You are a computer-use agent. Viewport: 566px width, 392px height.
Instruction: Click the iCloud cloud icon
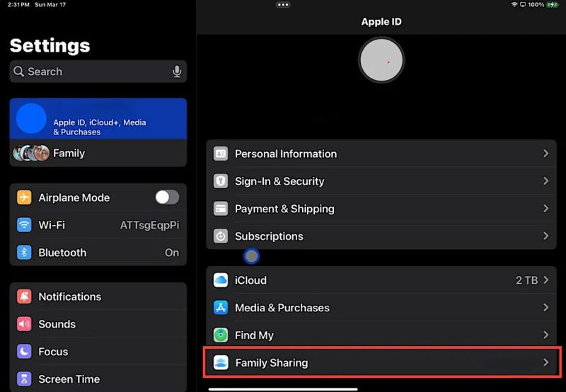click(x=221, y=280)
